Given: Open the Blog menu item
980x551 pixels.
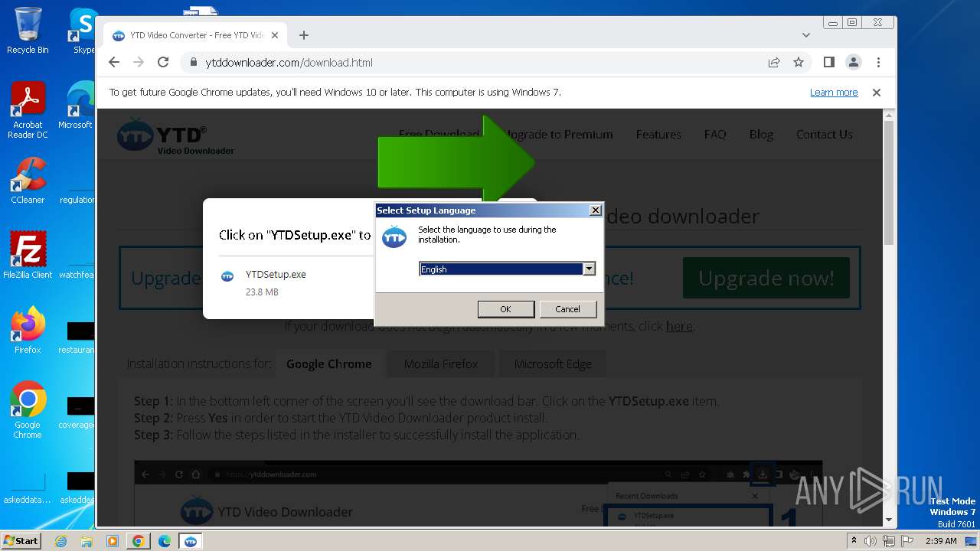Looking at the screenshot, I should click(x=761, y=135).
